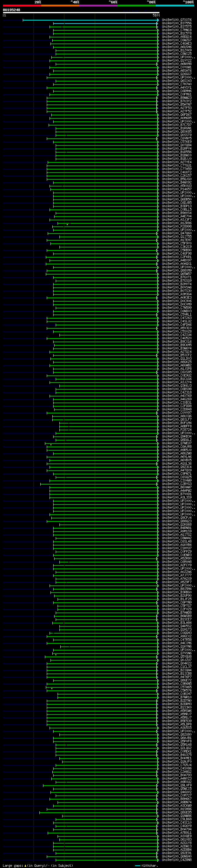The width and height of the screenshot is (197, 868).
Task: Select hit UniRef100_Q88XM9
Action: 177,271
